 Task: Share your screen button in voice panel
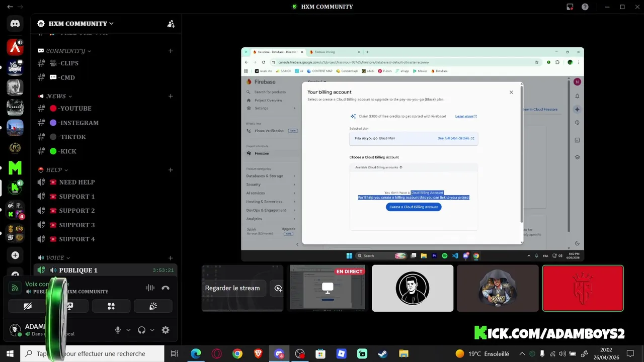tap(69, 306)
